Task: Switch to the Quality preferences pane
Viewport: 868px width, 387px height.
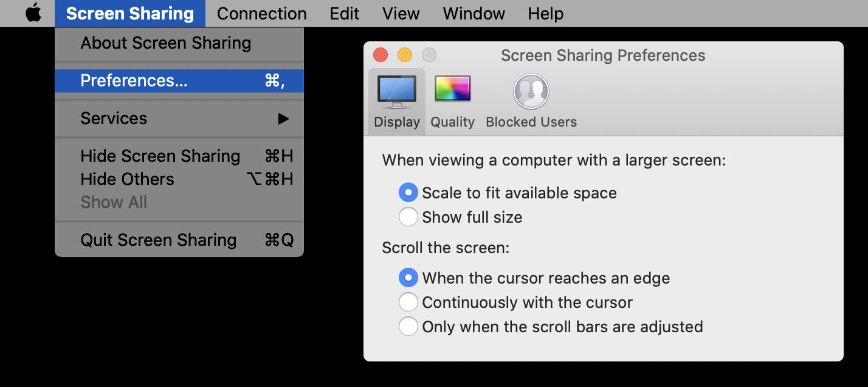Action: 452,101
